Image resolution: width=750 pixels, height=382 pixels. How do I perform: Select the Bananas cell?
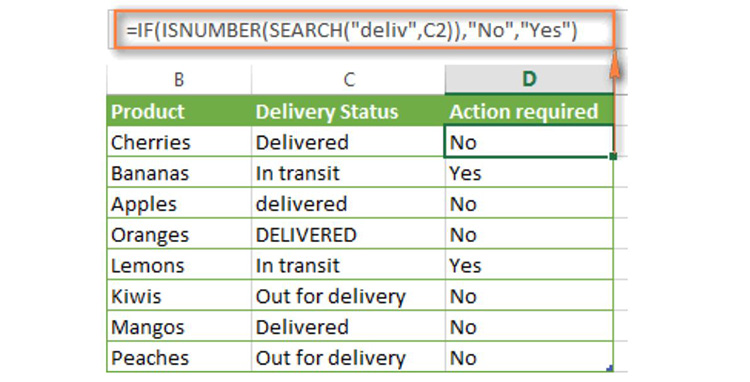click(179, 173)
